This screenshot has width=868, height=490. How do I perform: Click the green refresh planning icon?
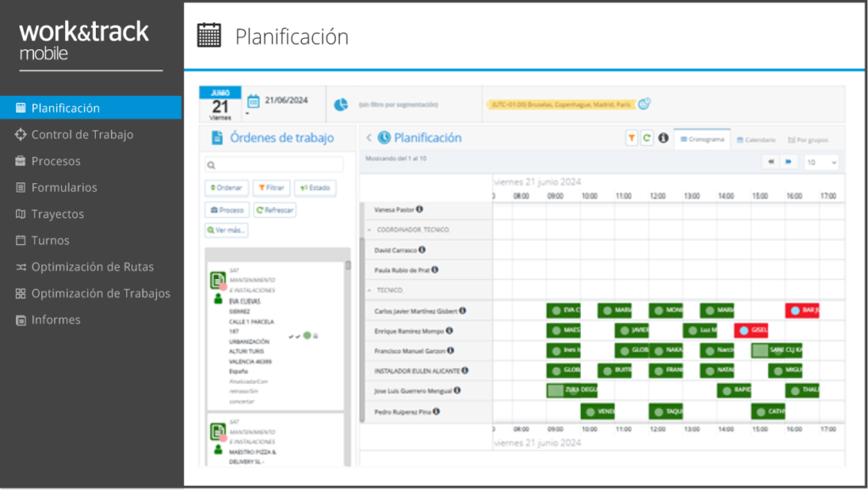[x=647, y=138]
